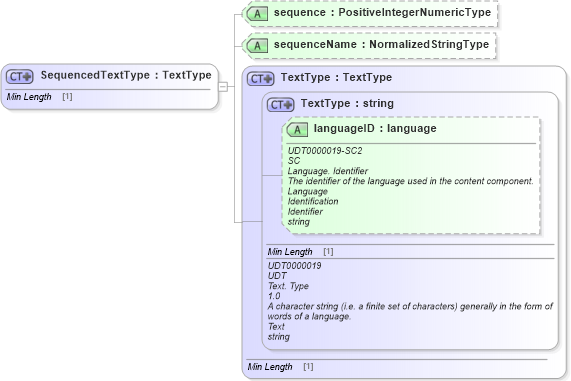The width and height of the screenshot is (571, 381).
Task: Select the languageID : language label
Action: [375, 128]
